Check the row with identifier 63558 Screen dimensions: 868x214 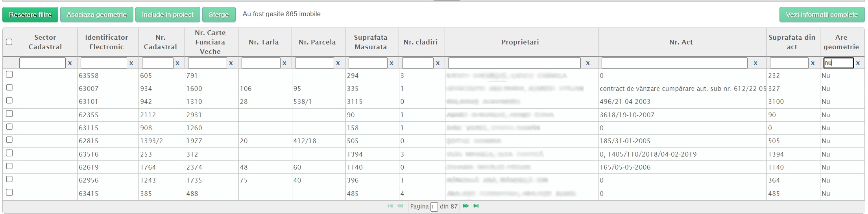click(9, 74)
